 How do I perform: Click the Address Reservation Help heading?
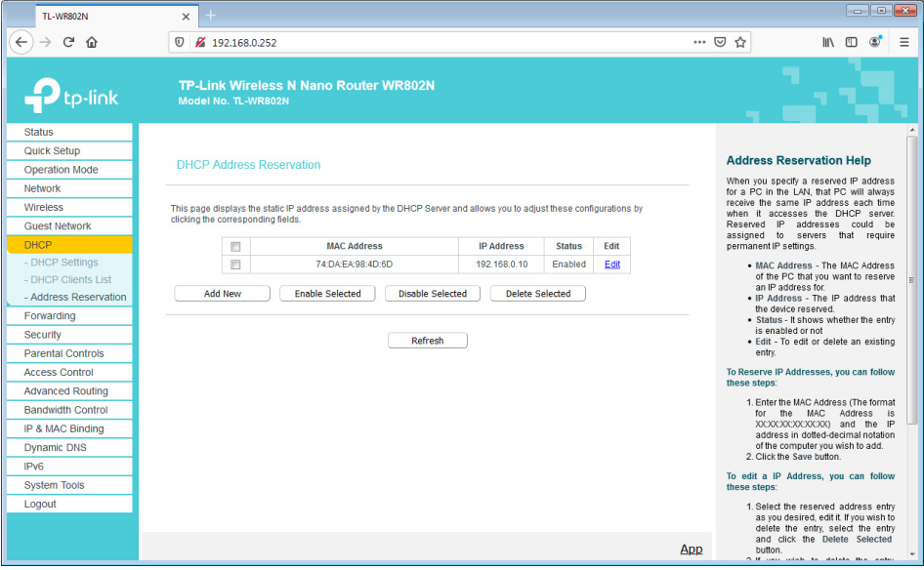pyautogui.click(x=798, y=160)
